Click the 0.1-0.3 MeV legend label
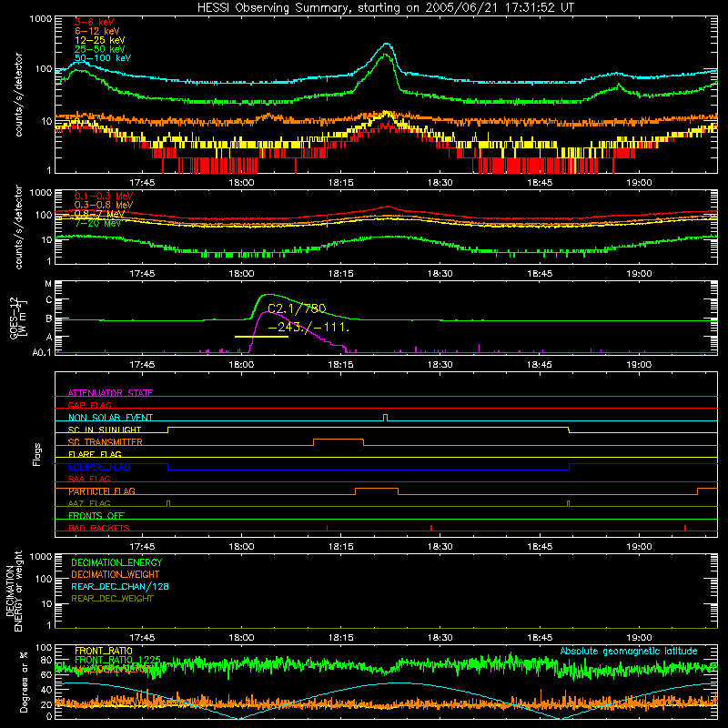Image resolution: width=728 pixels, height=728 pixels. pos(104,196)
